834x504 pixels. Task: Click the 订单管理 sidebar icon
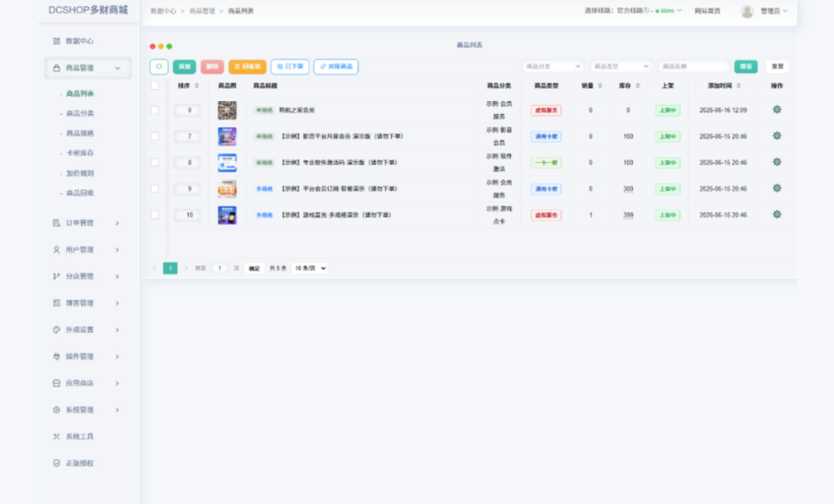pyautogui.click(x=56, y=223)
